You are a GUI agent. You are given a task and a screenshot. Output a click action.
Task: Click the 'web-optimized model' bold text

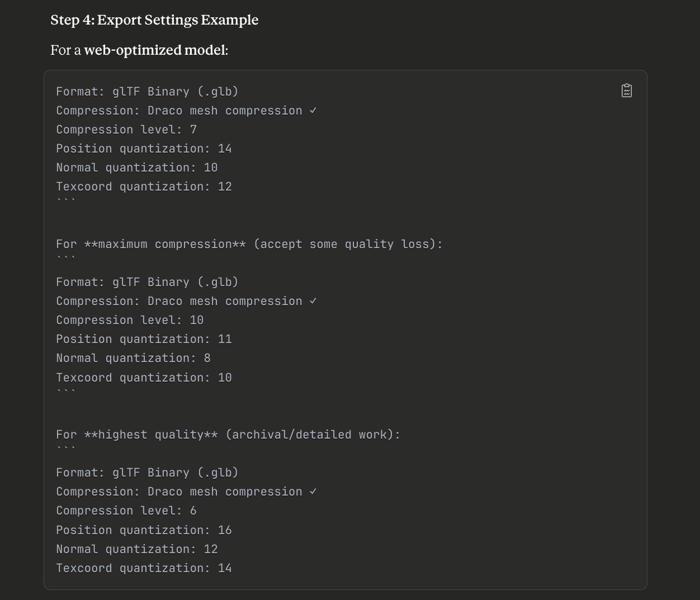[x=155, y=50]
